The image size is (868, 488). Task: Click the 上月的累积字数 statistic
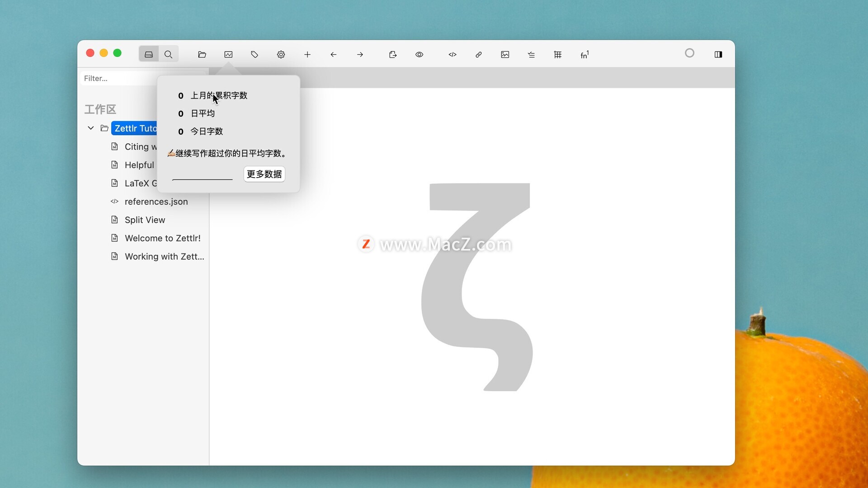click(219, 95)
